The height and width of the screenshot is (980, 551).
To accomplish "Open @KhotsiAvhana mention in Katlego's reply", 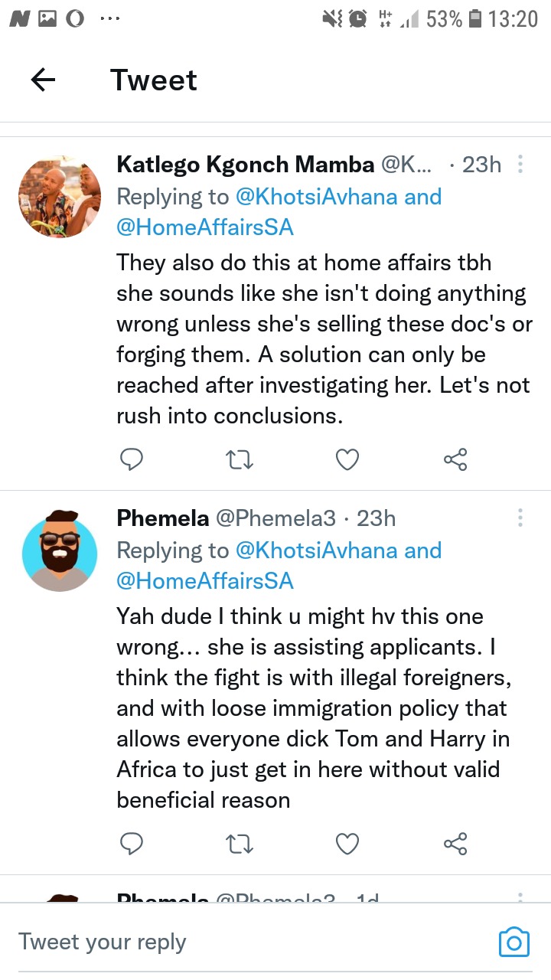I will [317, 197].
